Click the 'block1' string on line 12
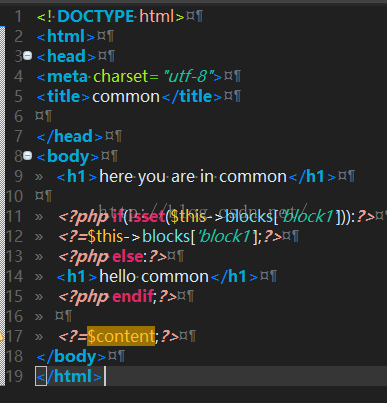Screen dimensions: 387x403 click(225, 236)
